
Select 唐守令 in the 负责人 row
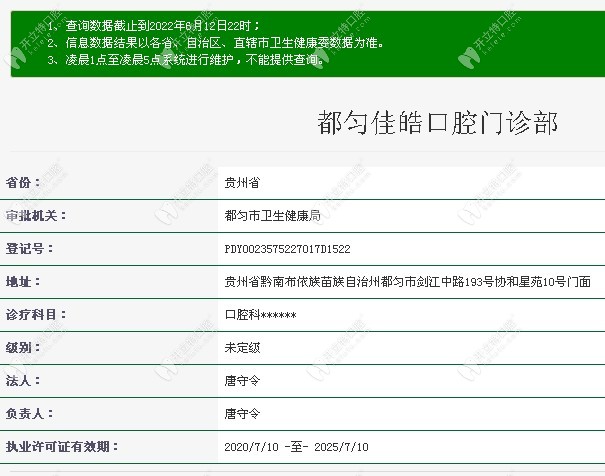point(242,414)
